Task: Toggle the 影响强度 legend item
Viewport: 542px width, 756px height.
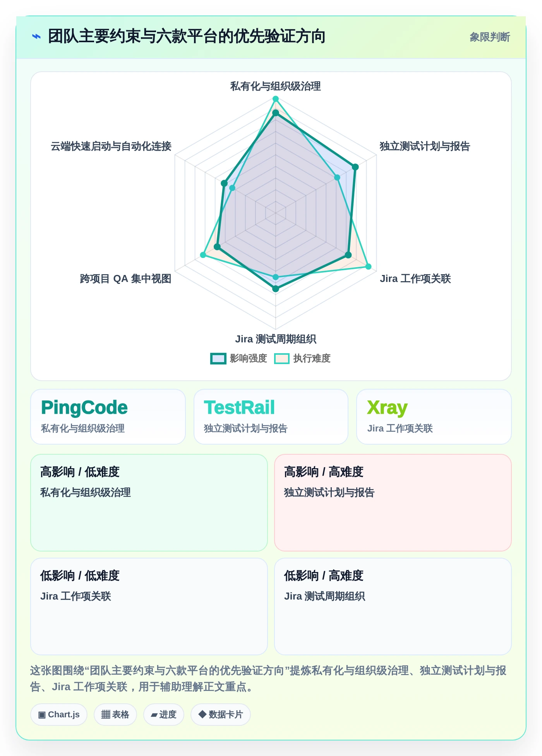Action: pos(239,359)
